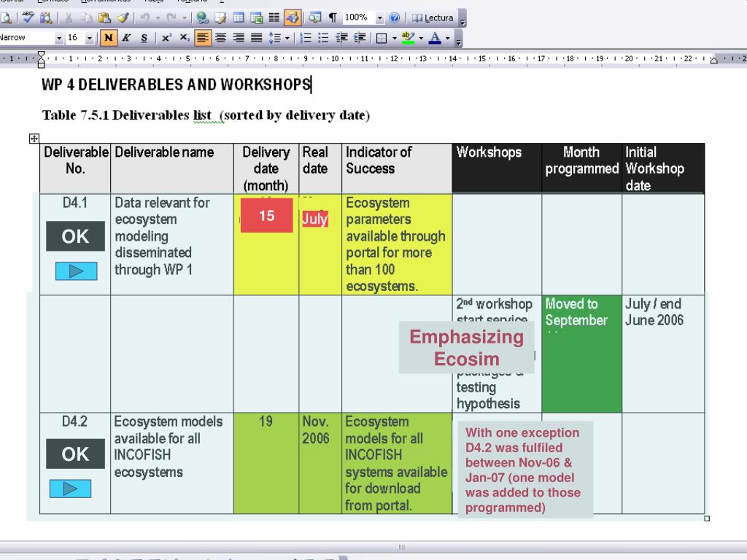Toggle left text alignment

[203, 38]
